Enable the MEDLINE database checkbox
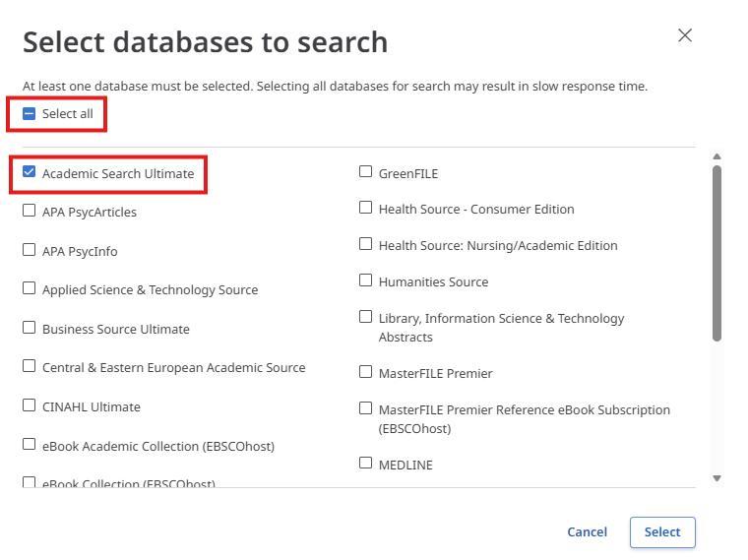The width and height of the screenshot is (748, 560). pyautogui.click(x=366, y=464)
